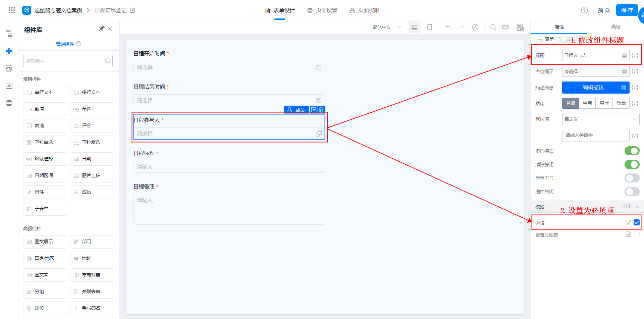This screenshot has width=644, height=319.
Task: Select the 手写签名 component
Action: [x=92, y=308]
